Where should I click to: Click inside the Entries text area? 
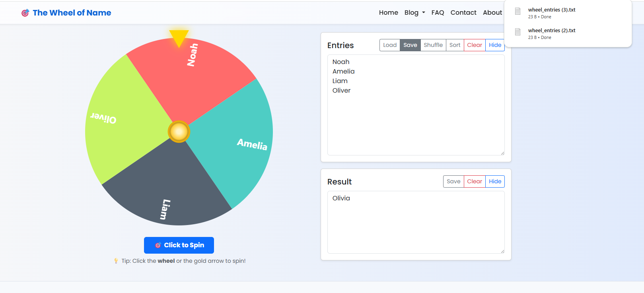tap(416, 119)
